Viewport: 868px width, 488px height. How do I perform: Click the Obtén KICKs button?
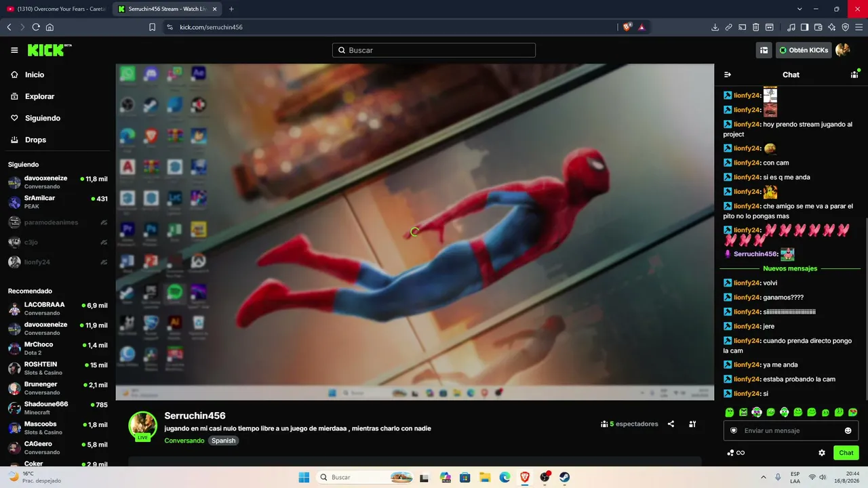point(804,50)
